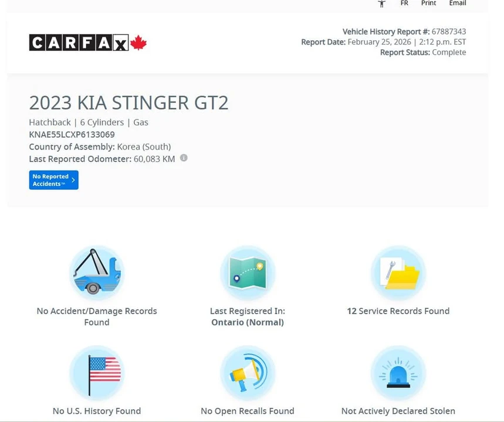Click the Email link
This screenshot has height=422, width=504.
point(458,3)
